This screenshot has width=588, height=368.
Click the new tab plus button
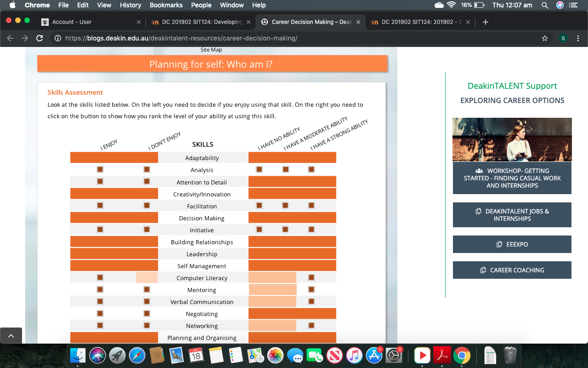point(486,22)
